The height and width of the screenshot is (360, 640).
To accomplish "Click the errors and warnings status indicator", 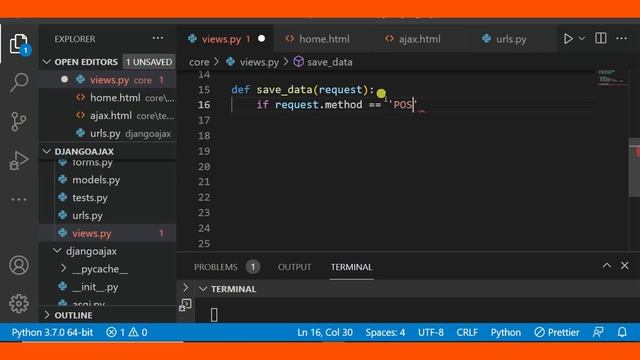I will click(x=127, y=332).
